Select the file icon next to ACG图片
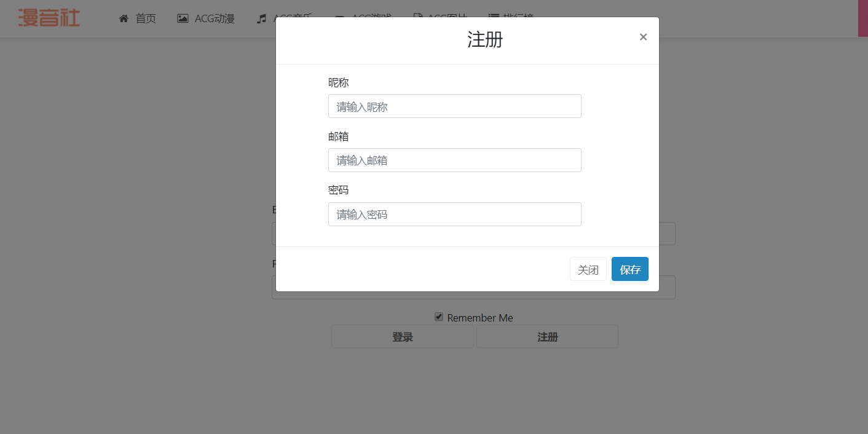This screenshot has width=868, height=434. 419,18
